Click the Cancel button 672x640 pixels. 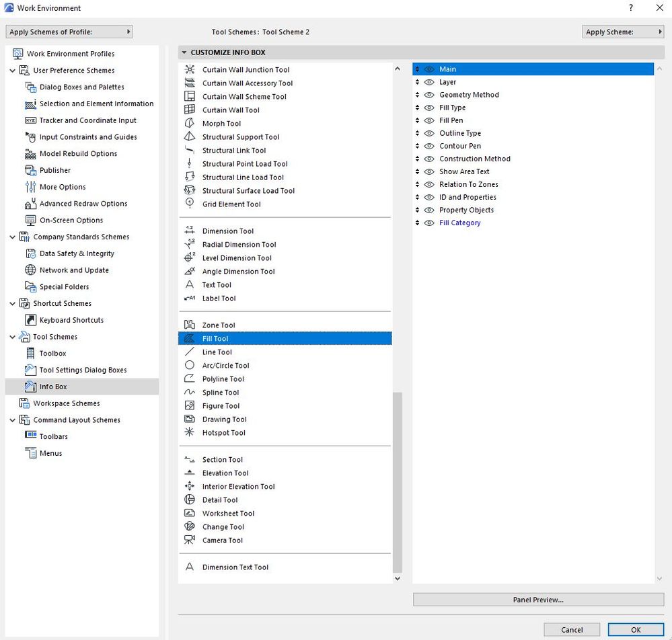coord(572,630)
